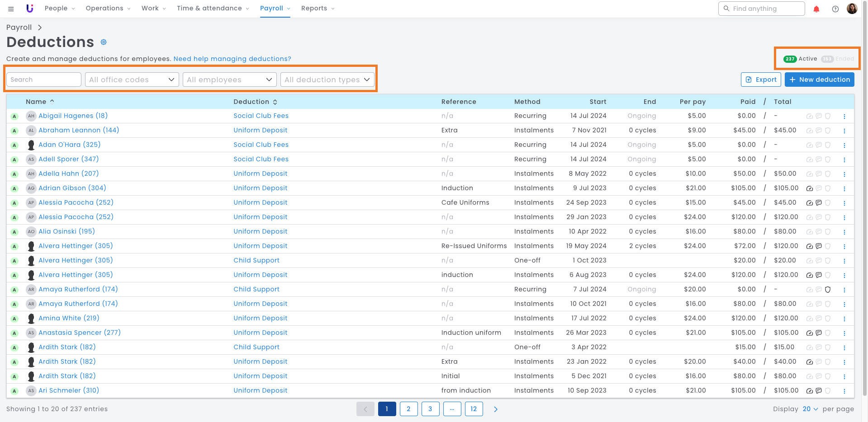Open the Time & attendance menu
This screenshot has height=422, width=868.
213,8
